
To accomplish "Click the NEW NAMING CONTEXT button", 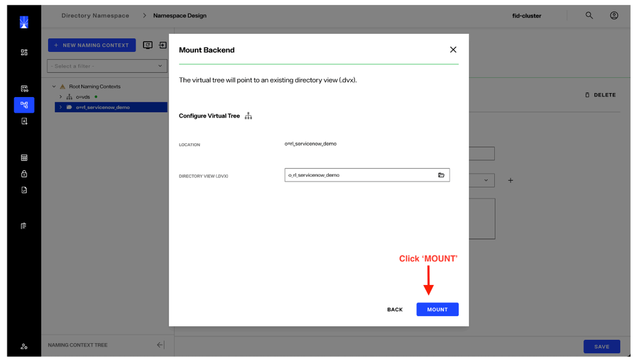I will [x=92, y=45].
